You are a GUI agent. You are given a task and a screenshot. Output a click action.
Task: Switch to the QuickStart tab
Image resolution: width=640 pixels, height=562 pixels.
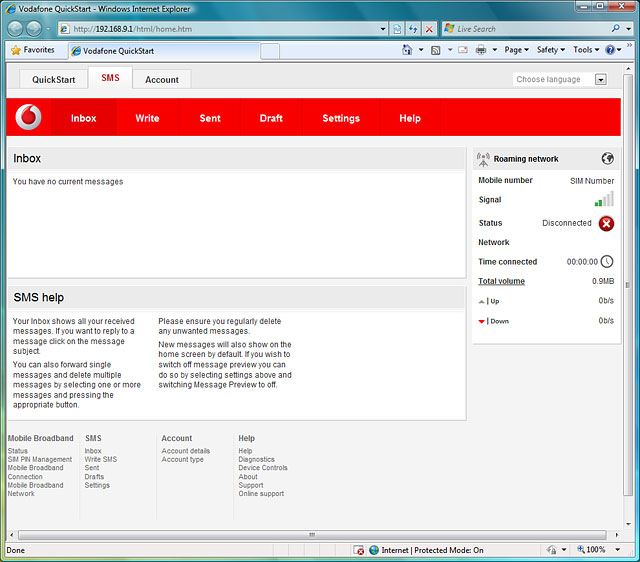point(53,80)
